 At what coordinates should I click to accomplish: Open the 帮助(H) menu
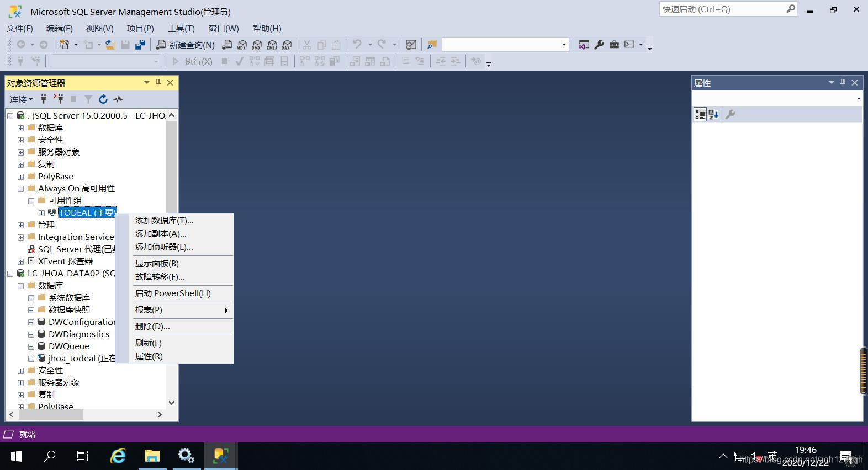(x=267, y=28)
